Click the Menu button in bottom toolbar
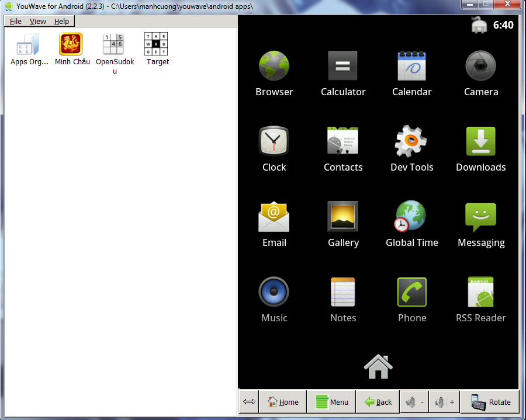 point(331,402)
